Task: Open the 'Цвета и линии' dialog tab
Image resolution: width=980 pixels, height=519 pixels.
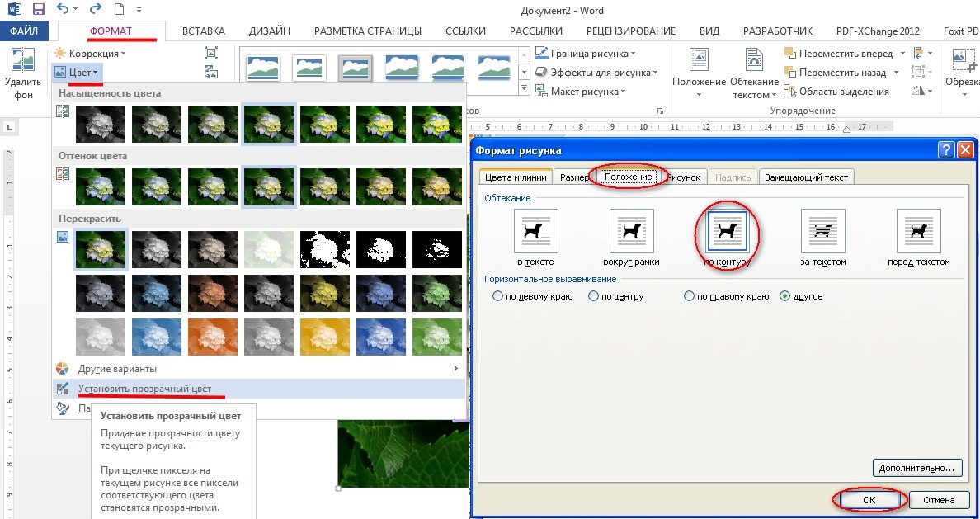Action: tap(516, 177)
